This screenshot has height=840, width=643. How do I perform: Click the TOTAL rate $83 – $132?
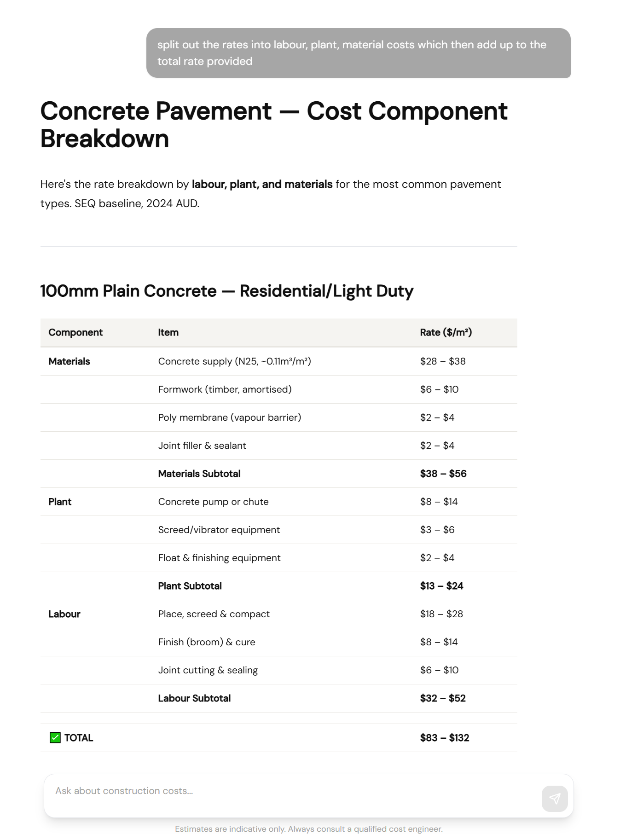tap(444, 738)
